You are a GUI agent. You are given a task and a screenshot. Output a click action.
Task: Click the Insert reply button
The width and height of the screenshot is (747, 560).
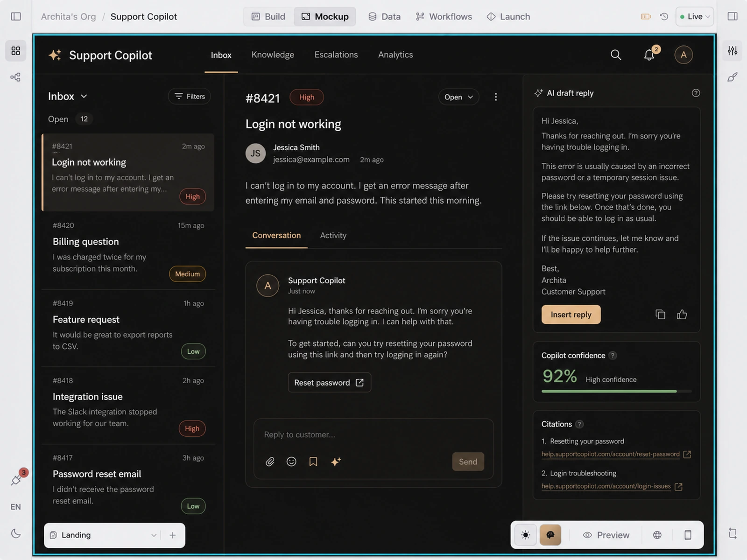pyautogui.click(x=571, y=315)
